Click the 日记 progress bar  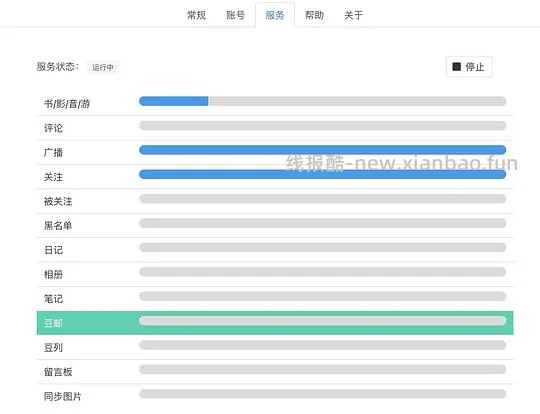click(x=322, y=247)
